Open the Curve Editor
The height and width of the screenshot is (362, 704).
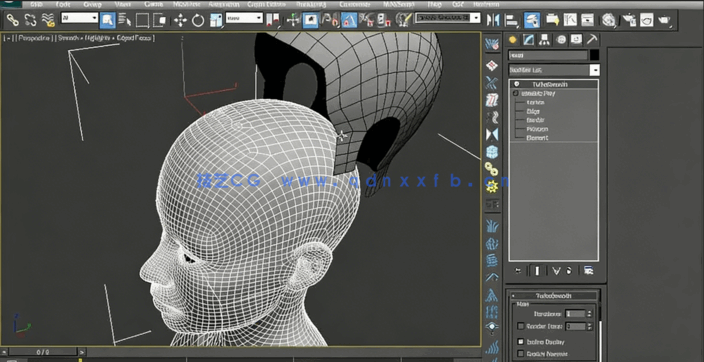pyautogui.click(x=570, y=20)
